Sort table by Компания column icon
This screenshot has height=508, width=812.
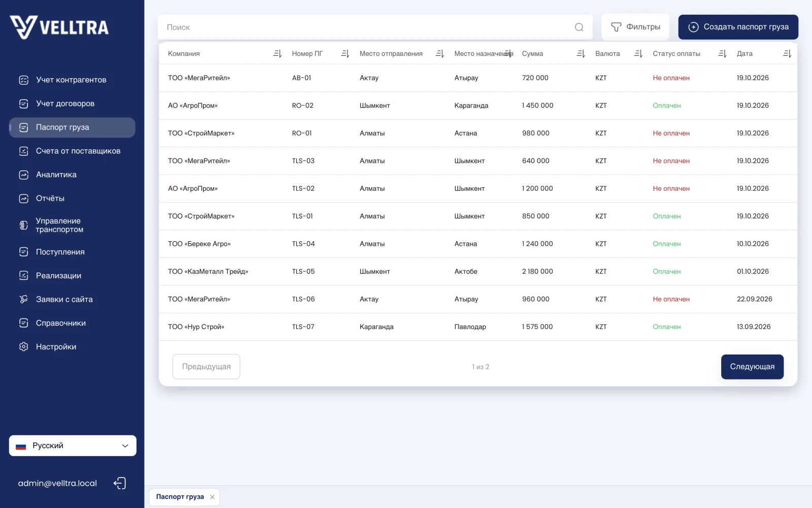pyautogui.click(x=277, y=53)
